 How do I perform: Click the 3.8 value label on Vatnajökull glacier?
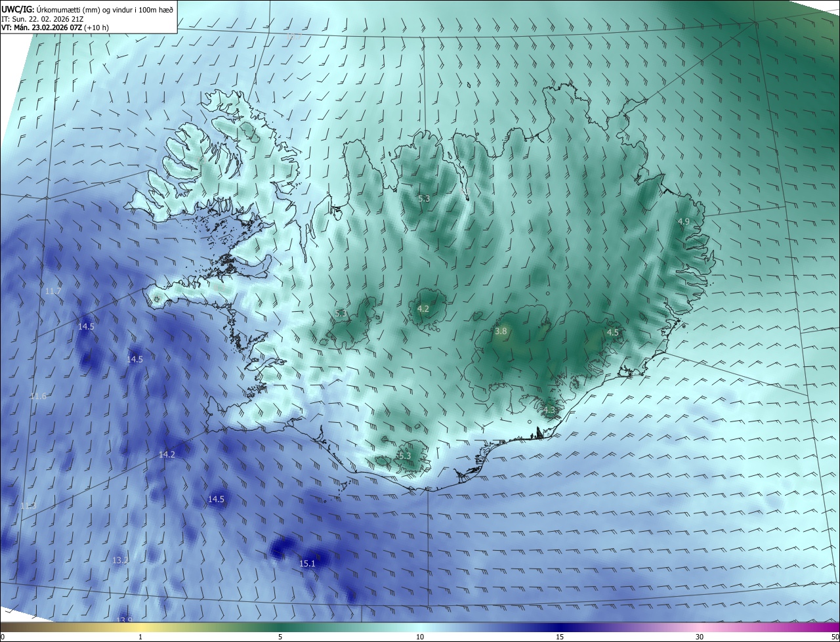pyautogui.click(x=501, y=332)
